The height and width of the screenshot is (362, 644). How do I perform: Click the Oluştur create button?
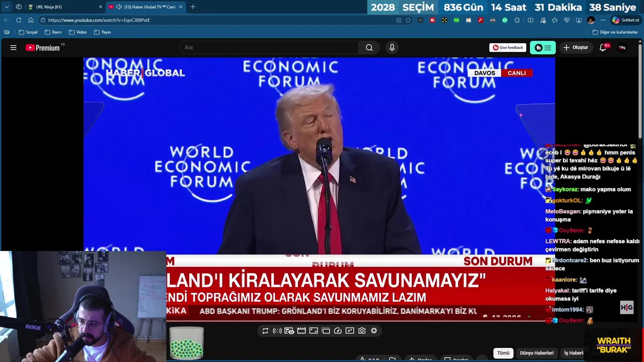pos(576,48)
